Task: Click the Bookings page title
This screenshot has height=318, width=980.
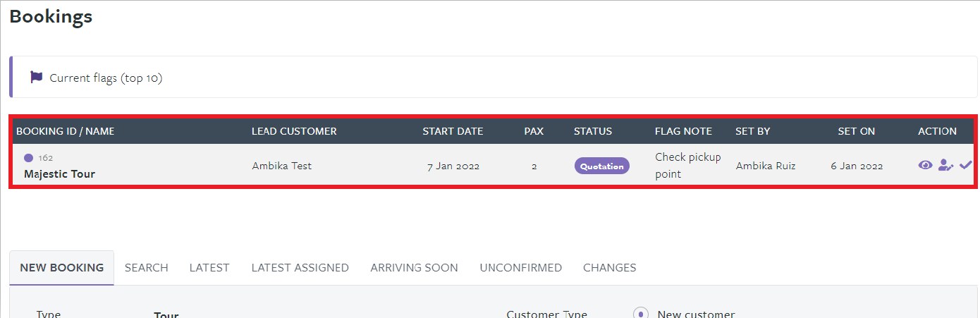Action: pyautogui.click(x=51, y=16)
